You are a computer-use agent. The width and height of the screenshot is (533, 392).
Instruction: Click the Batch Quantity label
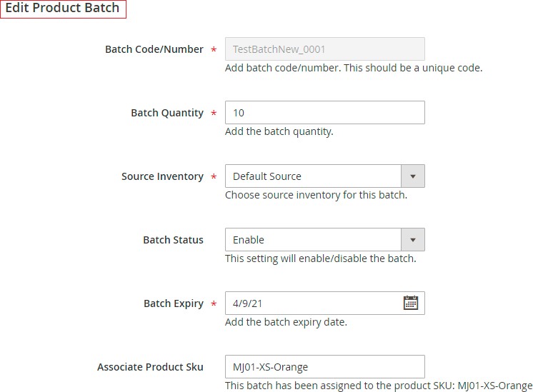point(167,113)
